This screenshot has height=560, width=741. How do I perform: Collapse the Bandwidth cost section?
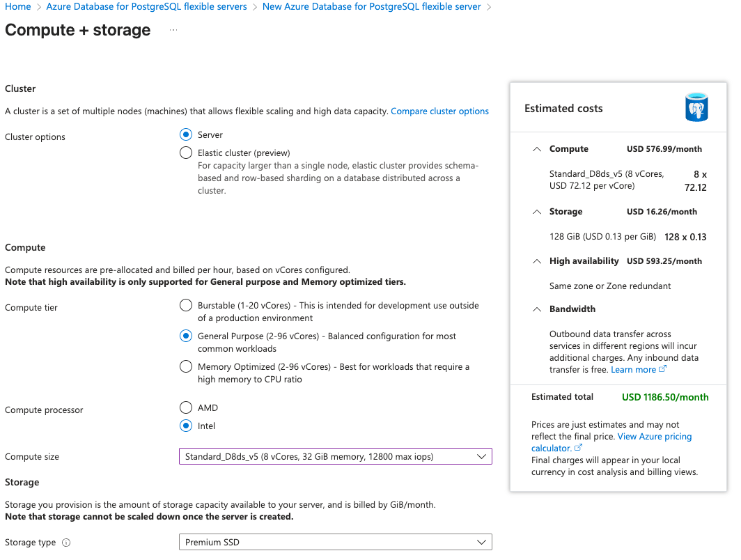[x=536, y=309]
